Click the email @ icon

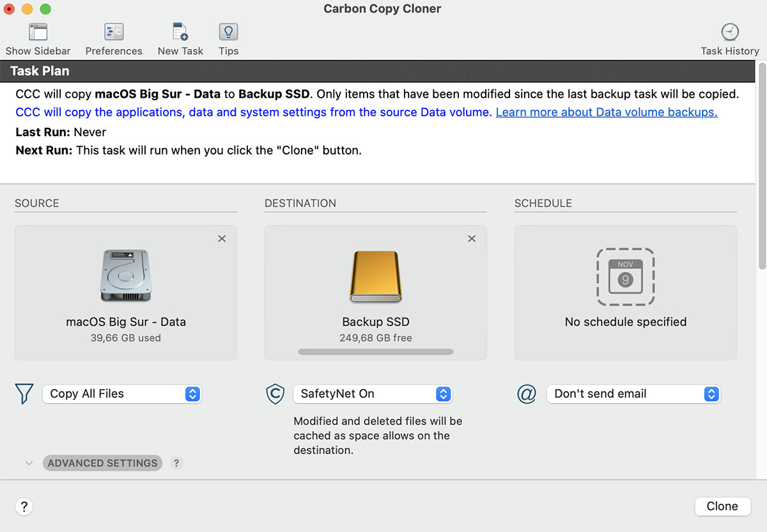(x=526, y=394)
